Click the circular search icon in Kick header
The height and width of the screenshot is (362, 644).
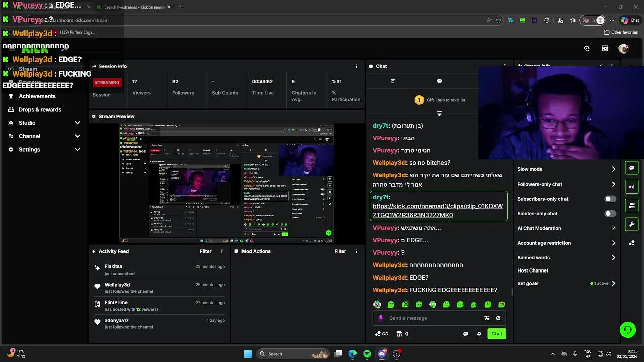(587, 48)
